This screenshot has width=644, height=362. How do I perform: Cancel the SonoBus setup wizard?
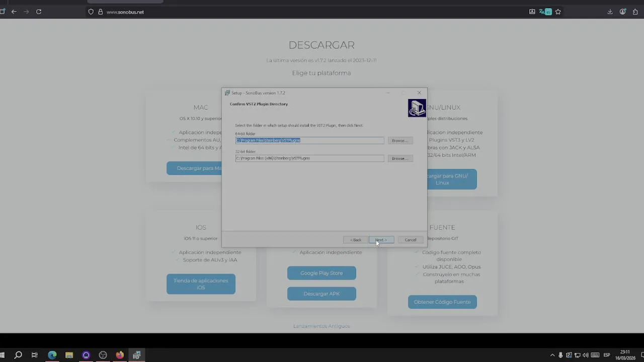pyautogui.click(x=411, y=240)
